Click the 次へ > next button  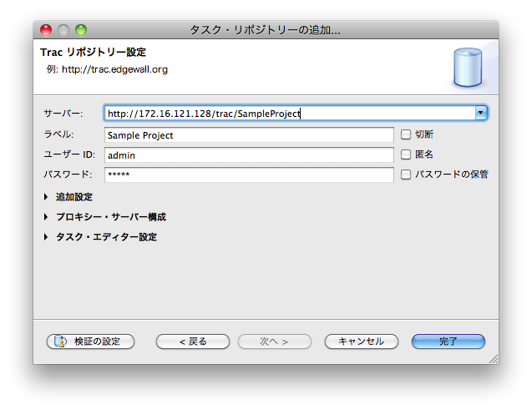(x=275, y=342)
